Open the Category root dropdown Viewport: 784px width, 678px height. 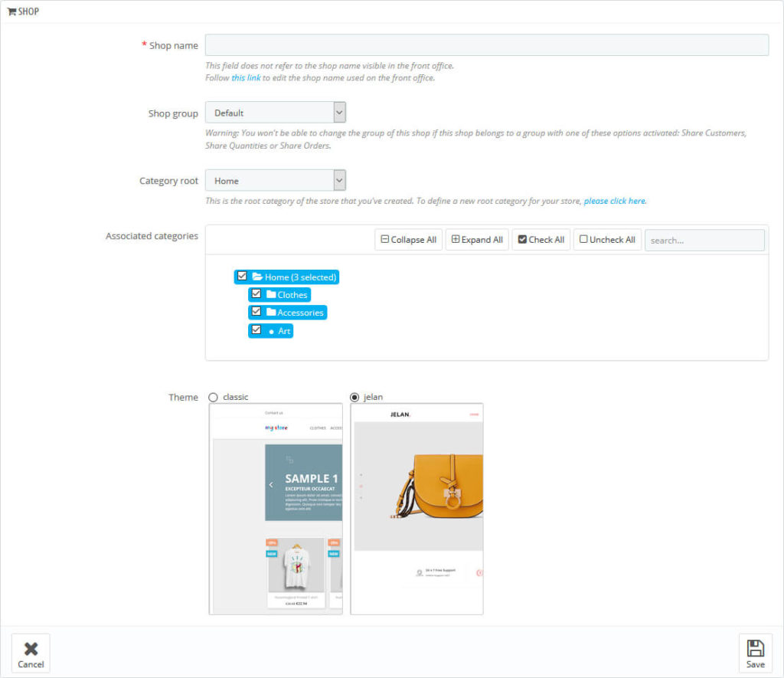click(276, 181)
